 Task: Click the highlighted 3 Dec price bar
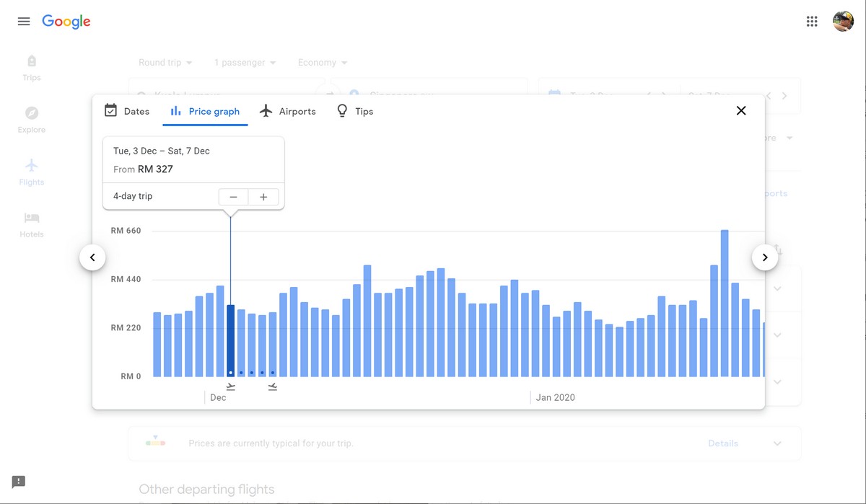(231, 341)
